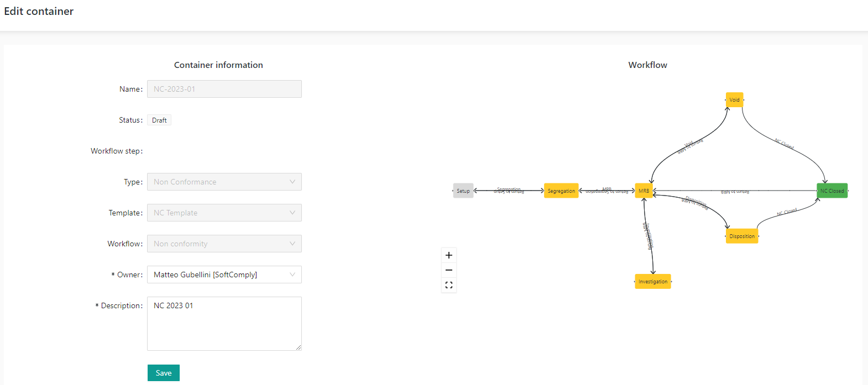Screen dimensions: 868x385
Task: Expand the Workflow dropdown selector
Action: pos(292,244)
